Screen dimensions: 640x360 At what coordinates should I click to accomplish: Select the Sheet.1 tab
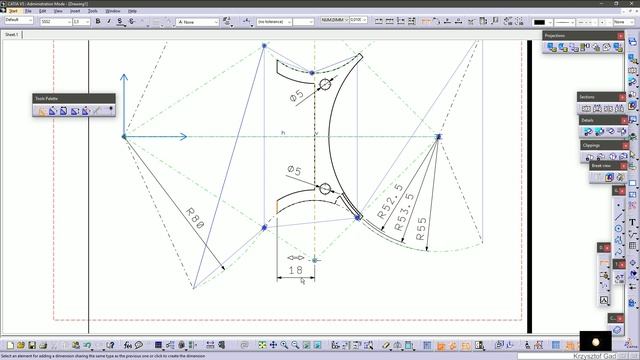pos(11,35)
